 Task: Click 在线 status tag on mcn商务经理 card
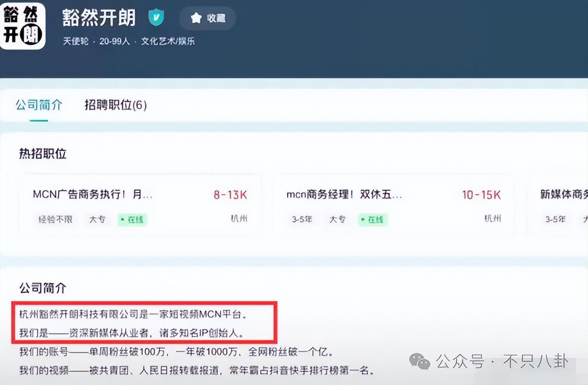[x=372, y=219]
